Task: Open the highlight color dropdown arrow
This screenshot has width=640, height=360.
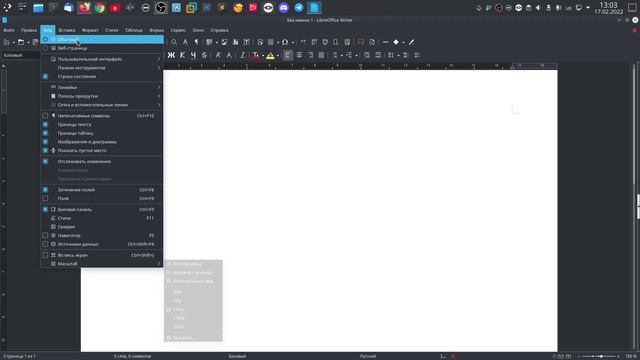Action: [278, 56]
